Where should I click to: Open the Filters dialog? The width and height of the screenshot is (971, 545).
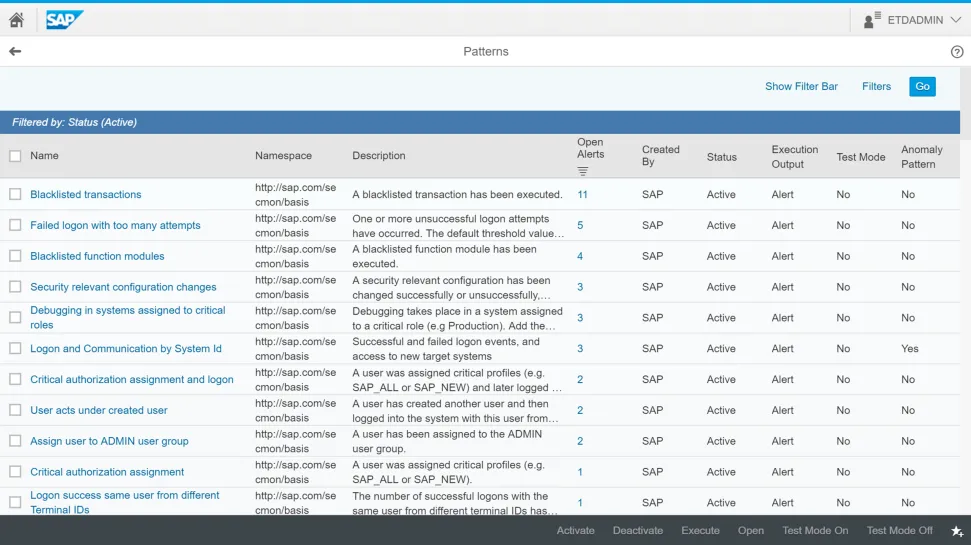click(x=876, y=86)
